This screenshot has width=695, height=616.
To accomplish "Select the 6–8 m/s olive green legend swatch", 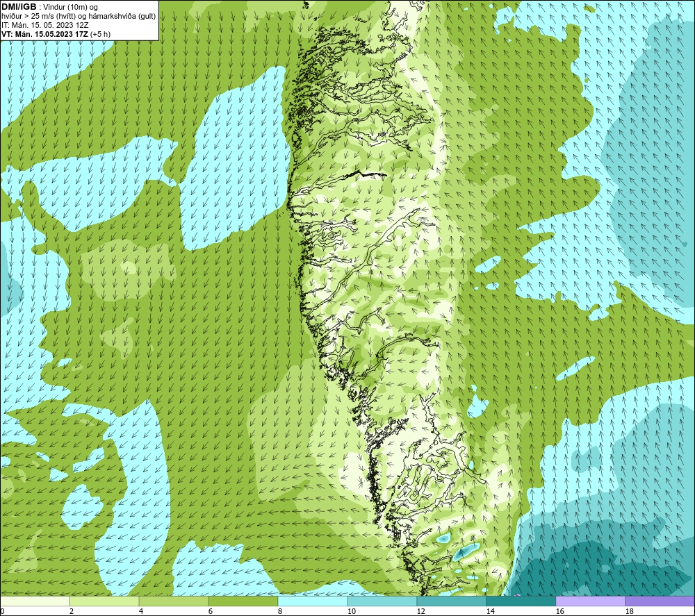I will [243, 601].
